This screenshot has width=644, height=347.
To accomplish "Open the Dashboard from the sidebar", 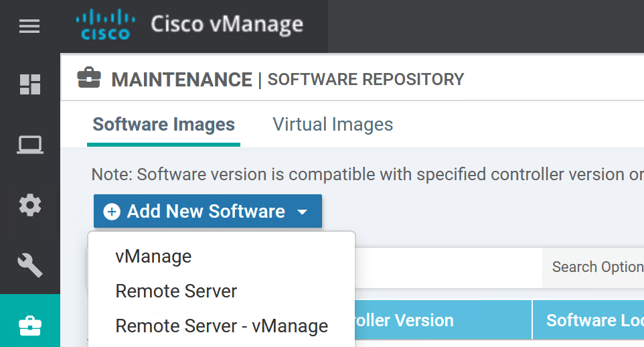I will point(29,84).
